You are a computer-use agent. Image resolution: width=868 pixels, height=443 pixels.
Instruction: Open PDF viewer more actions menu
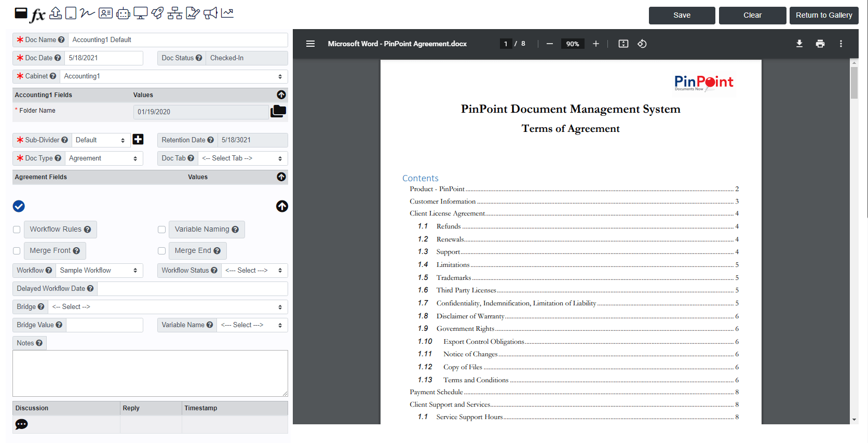841,44
